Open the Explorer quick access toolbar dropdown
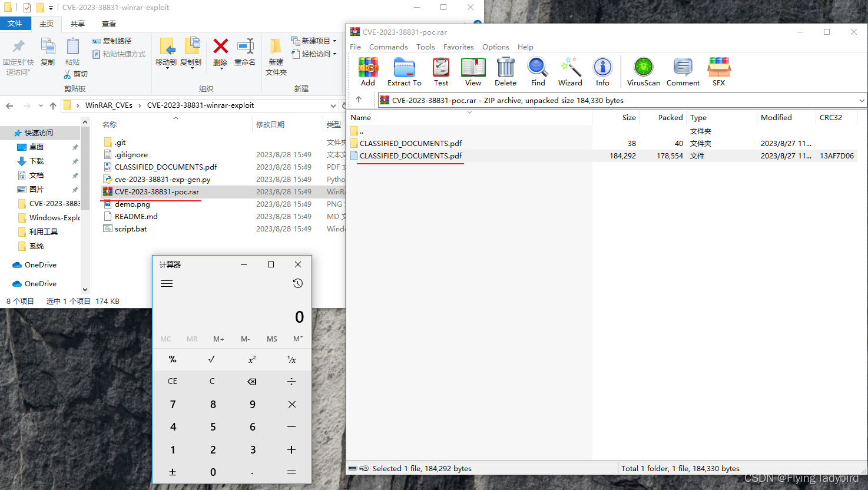 pyautogui.click(x=51, y=8)
